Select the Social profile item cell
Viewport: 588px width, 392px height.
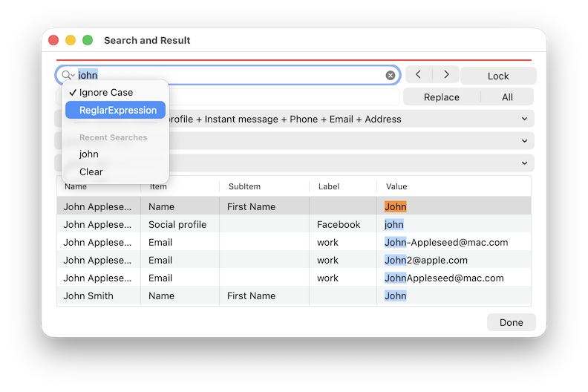click(x=177, y=225)
